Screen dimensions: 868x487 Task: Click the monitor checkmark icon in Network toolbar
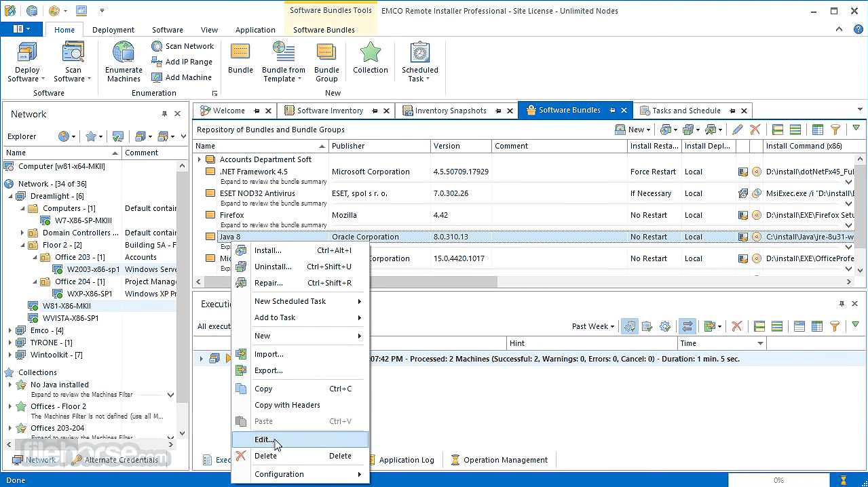[117, 136]
